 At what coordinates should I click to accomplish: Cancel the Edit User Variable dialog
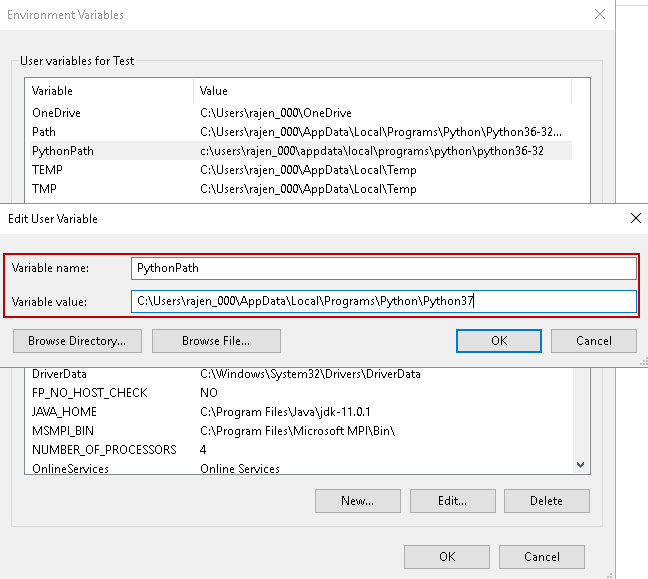tap(594, 341)
